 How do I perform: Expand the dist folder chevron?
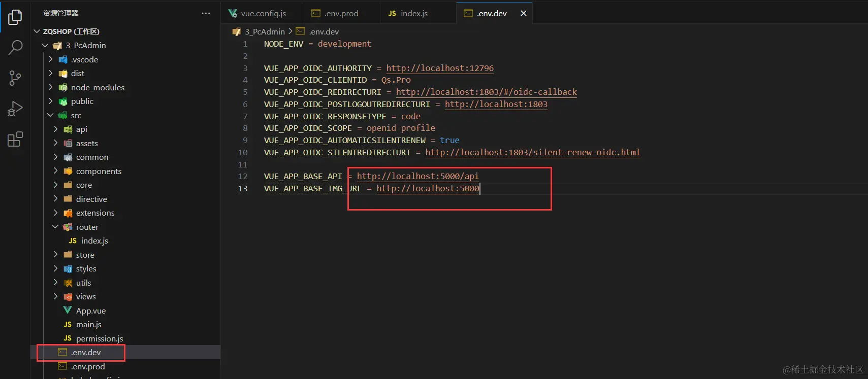click(50, 73)
